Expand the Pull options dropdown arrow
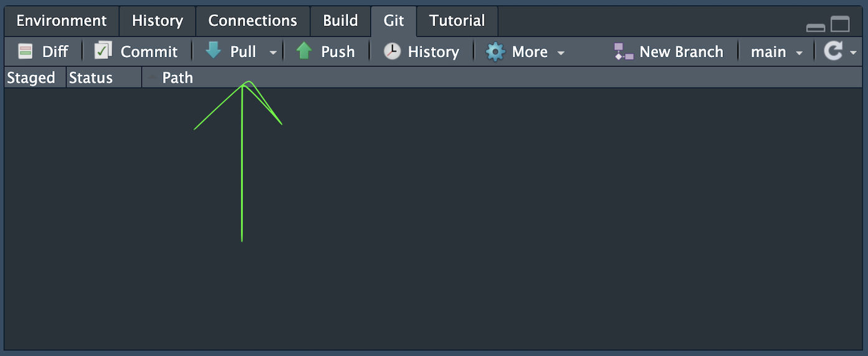 [x=273, y=53]
